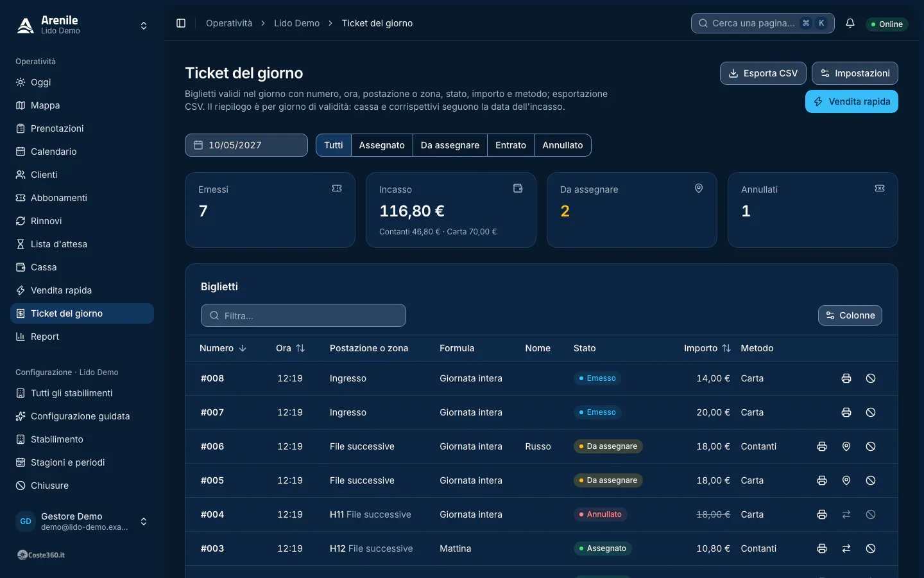The image size is (924, 578).
Task: Toggle the sidebar panel icon
Action: coord(181,23)
